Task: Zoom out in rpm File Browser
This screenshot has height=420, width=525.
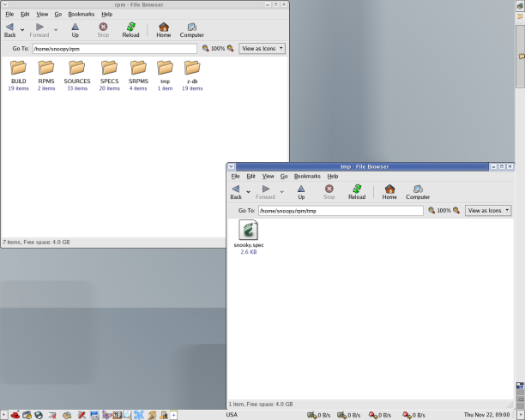Action: [x=206, y=49]
